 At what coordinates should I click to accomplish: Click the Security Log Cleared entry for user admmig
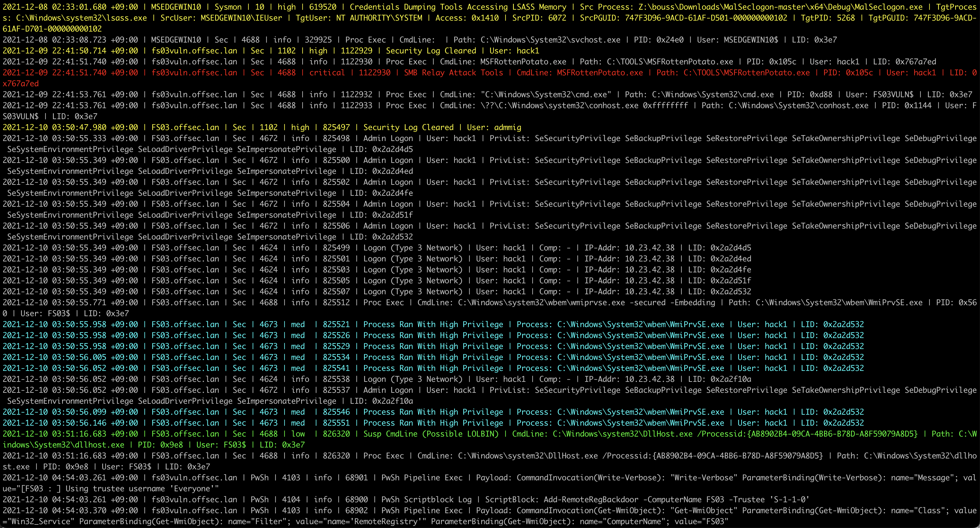(x=407, y=127)
